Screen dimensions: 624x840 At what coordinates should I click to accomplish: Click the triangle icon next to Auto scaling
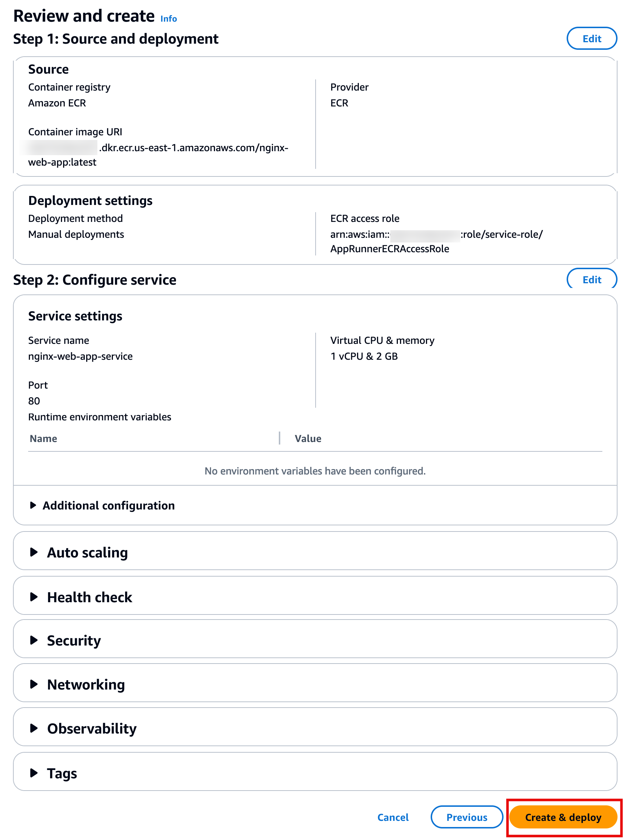pos(34,552)
